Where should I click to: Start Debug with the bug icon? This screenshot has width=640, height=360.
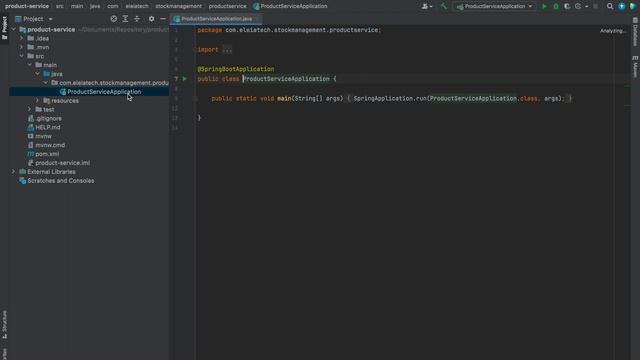click(x=556, y=6)
